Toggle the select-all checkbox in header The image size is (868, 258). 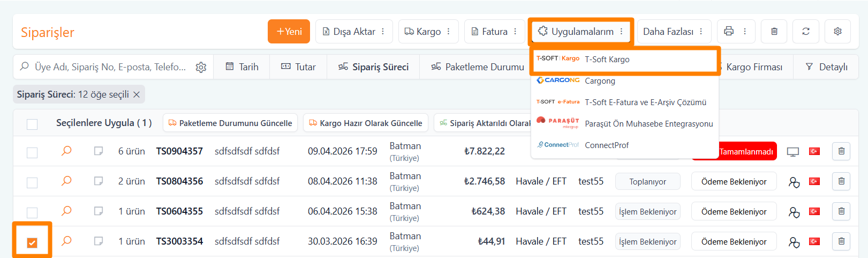tap(32, 124)
